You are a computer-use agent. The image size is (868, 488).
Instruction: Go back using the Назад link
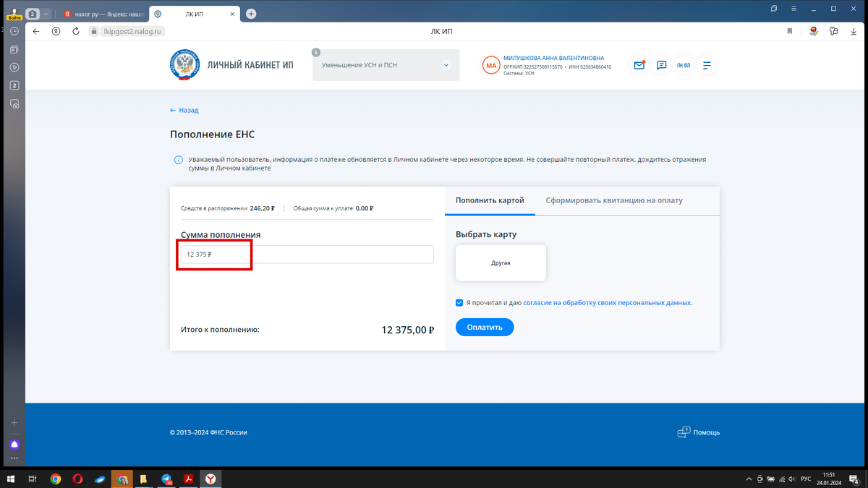(184, 110)
